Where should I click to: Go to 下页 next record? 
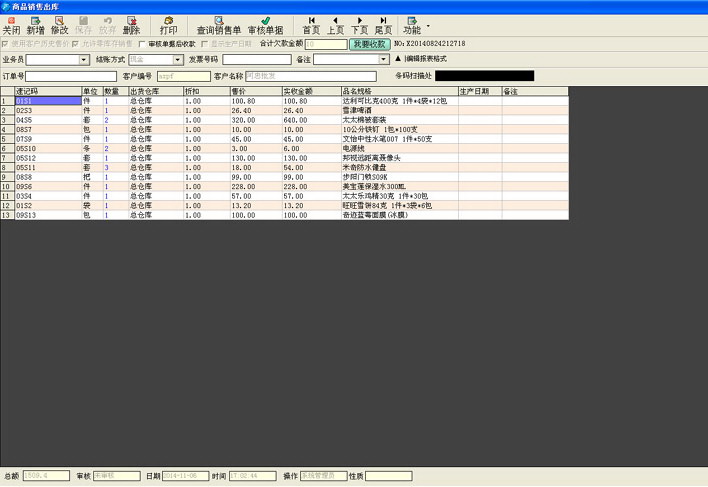[x=359, y=25]
